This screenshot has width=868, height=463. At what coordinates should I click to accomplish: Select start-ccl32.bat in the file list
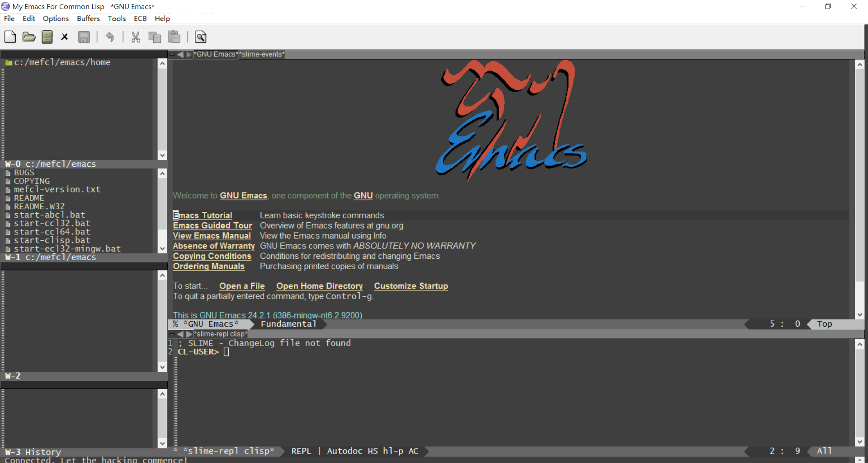52,224
